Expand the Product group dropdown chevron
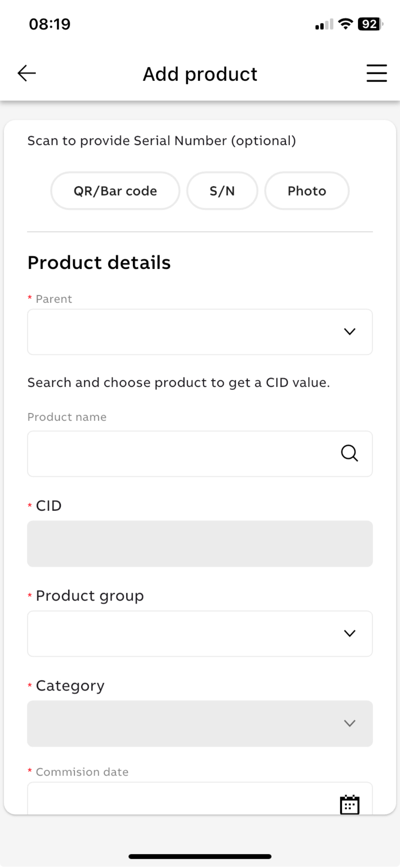400x868 pixels. click(349, 634)
